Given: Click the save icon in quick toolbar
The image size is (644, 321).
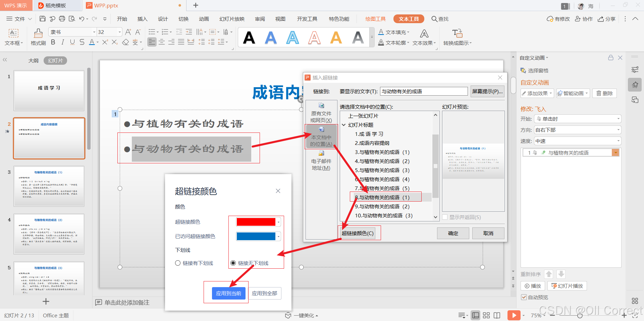Looking at the screenshot, I should point(42,19).
